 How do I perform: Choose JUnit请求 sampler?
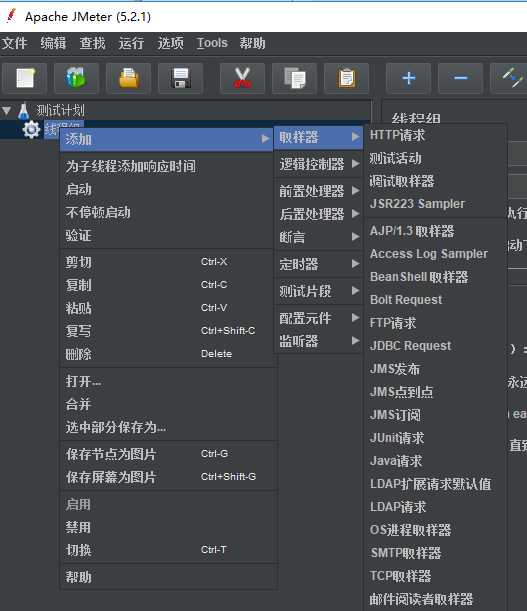coord(435,438)
